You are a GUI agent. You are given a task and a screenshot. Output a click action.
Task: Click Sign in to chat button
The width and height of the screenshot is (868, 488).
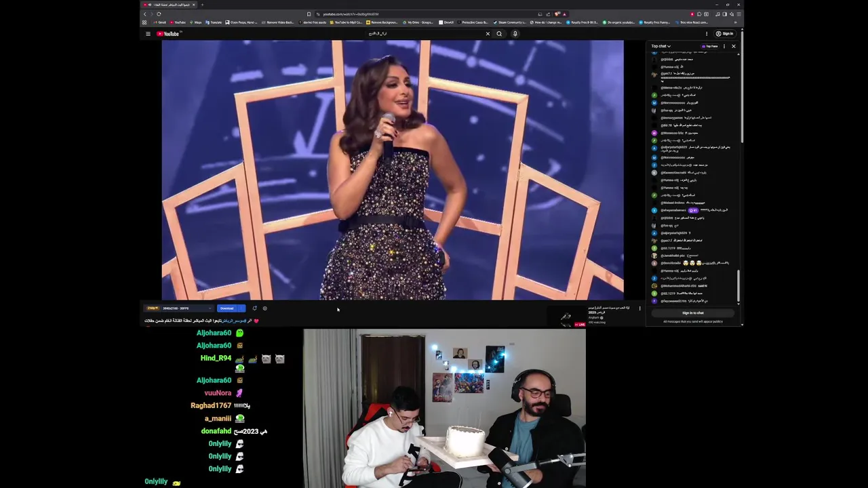(693, 313)
